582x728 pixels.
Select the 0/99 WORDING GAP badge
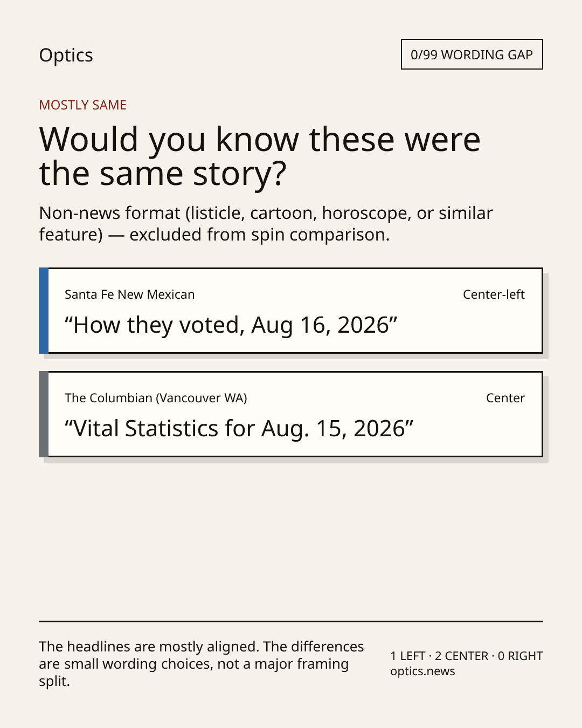(x=472, y=54)
